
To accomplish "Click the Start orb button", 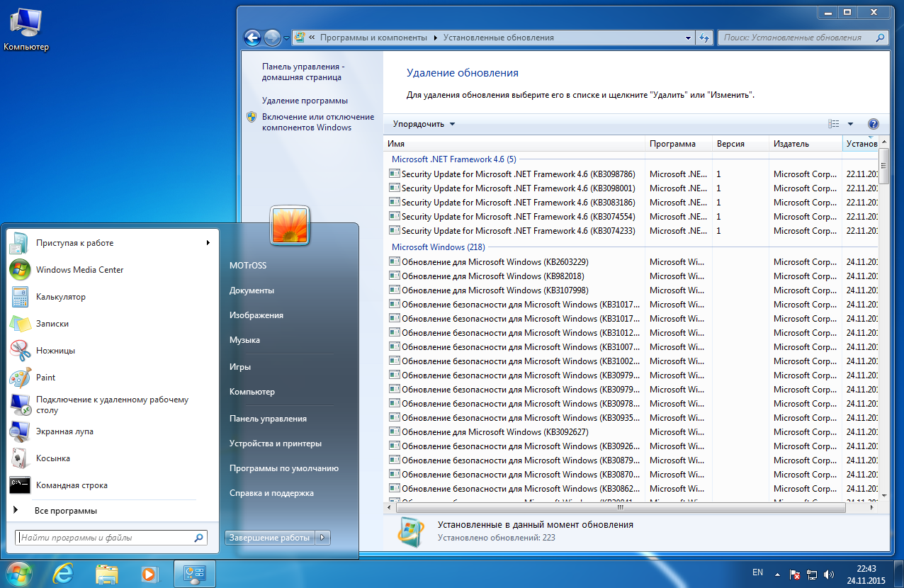I will (19, 572).
